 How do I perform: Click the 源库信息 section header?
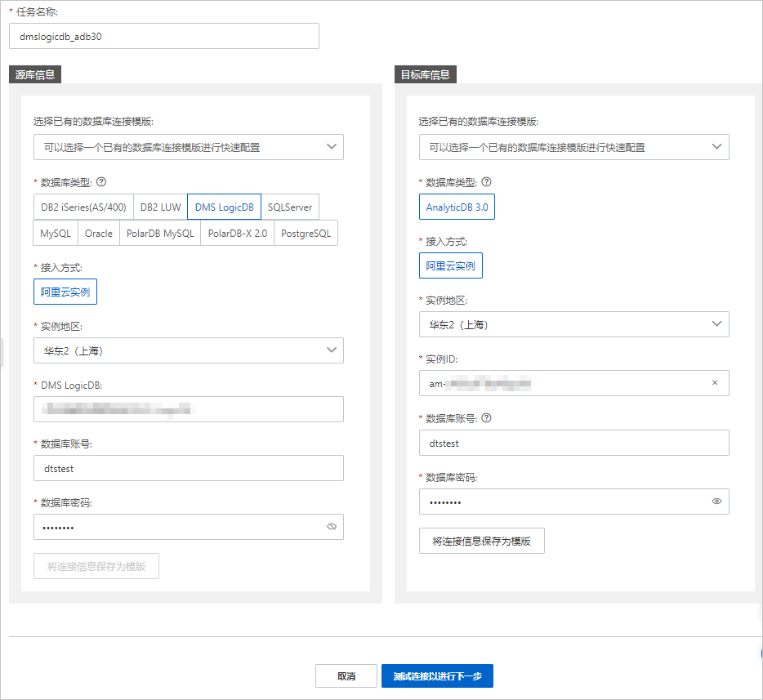click(35, 74)
